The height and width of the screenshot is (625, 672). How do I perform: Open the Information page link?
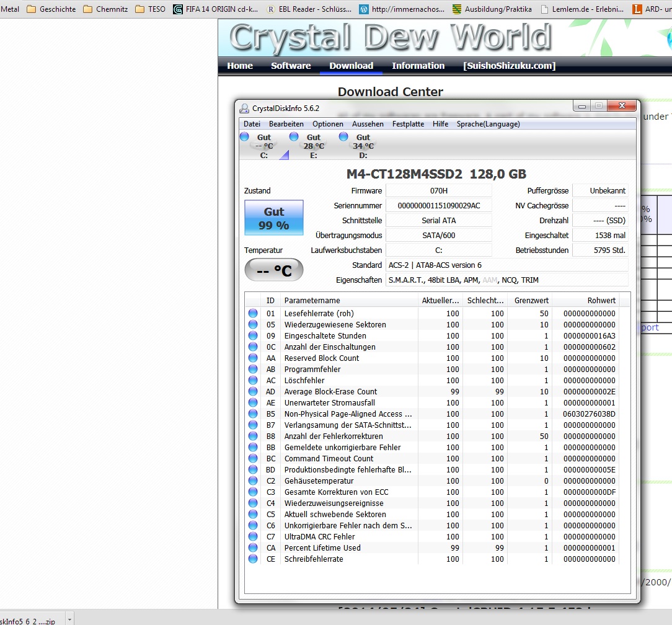pyautogui.click(x=418, y=66)
